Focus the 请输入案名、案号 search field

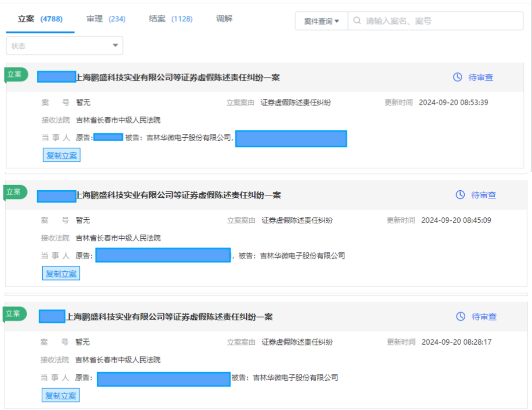pos(436,21)
